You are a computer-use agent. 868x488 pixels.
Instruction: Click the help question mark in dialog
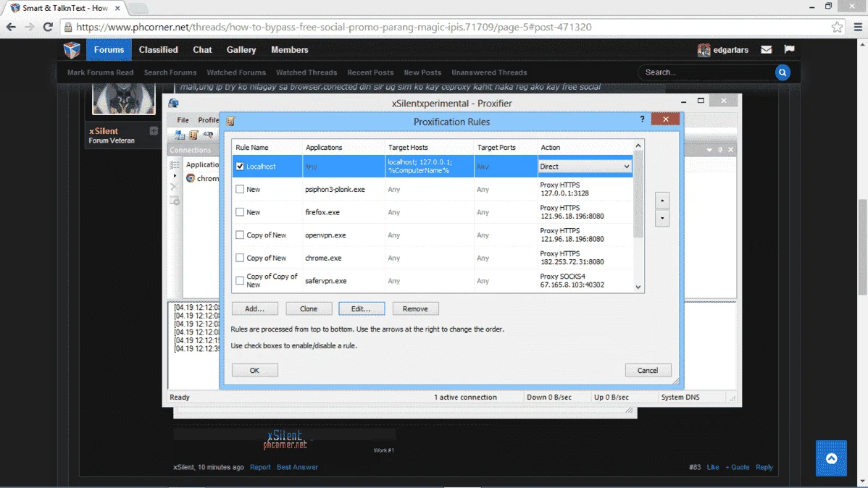coord(642,119)
